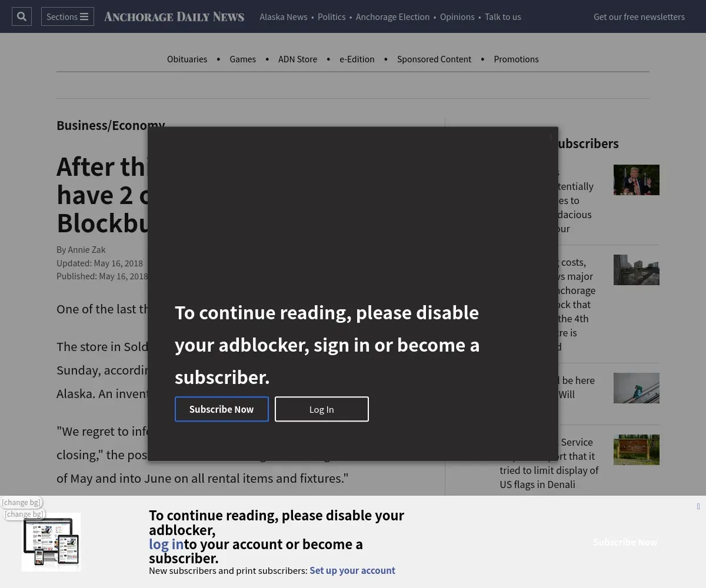Open Alaska News section
The height and width of the screenshot is (588, 706).
(284, 16)
